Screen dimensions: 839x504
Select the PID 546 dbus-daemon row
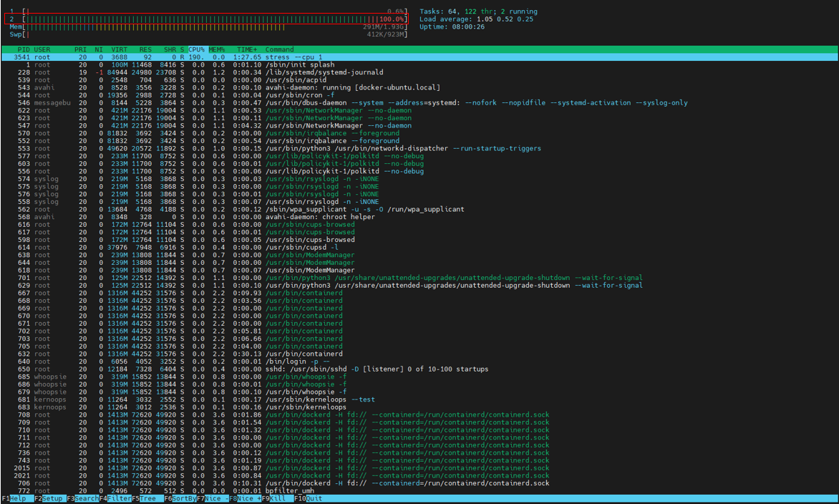point(419,102)
